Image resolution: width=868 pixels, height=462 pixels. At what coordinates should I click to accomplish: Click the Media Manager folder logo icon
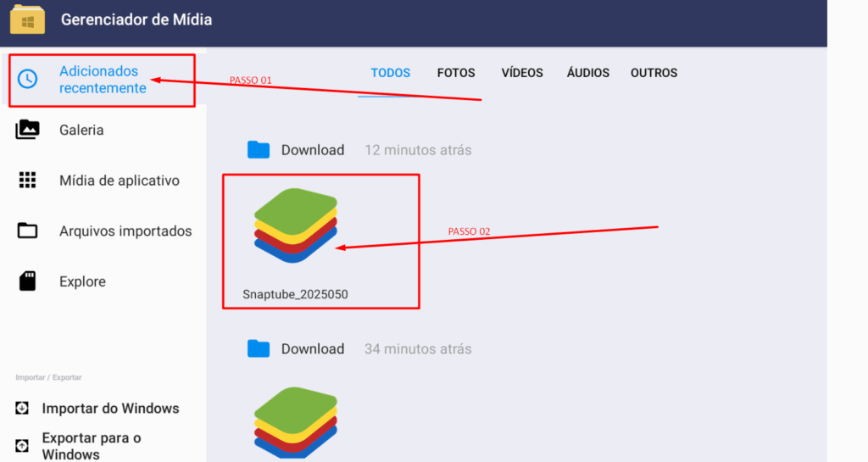click(x=27, y=19)
